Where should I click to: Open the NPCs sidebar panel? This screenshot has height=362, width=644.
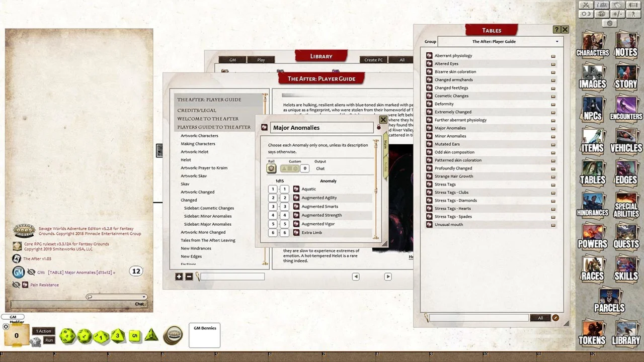point(593,109)
